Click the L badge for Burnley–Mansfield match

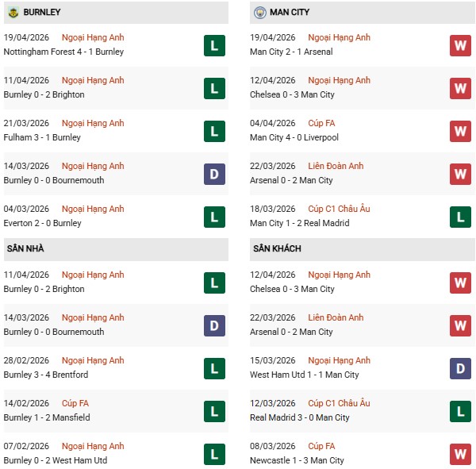pos(214,411)
